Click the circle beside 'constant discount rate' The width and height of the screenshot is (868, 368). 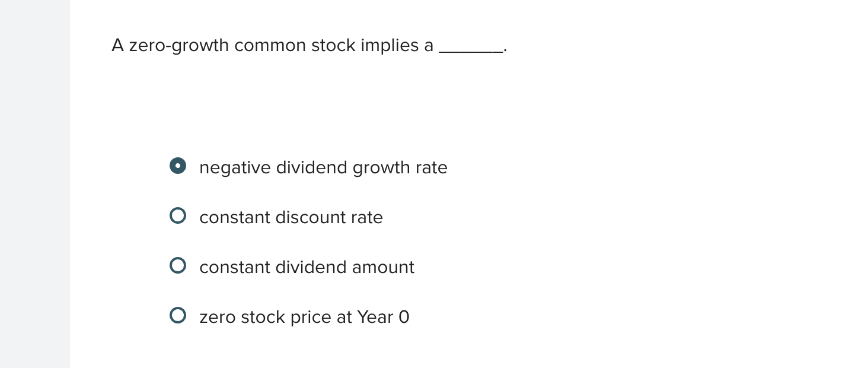177,215
